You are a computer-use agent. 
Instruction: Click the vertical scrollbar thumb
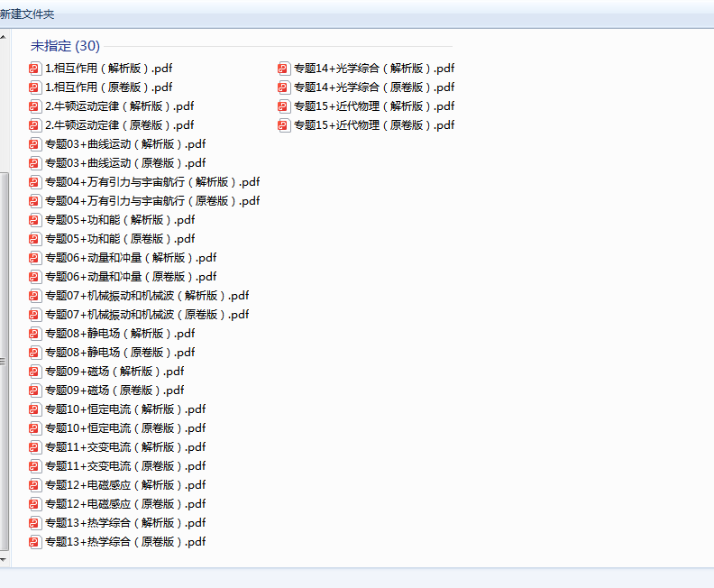(4, 362)
